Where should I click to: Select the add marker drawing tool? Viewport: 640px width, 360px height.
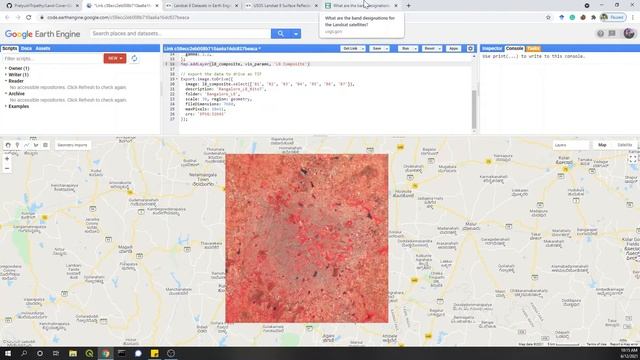point(17,145)
